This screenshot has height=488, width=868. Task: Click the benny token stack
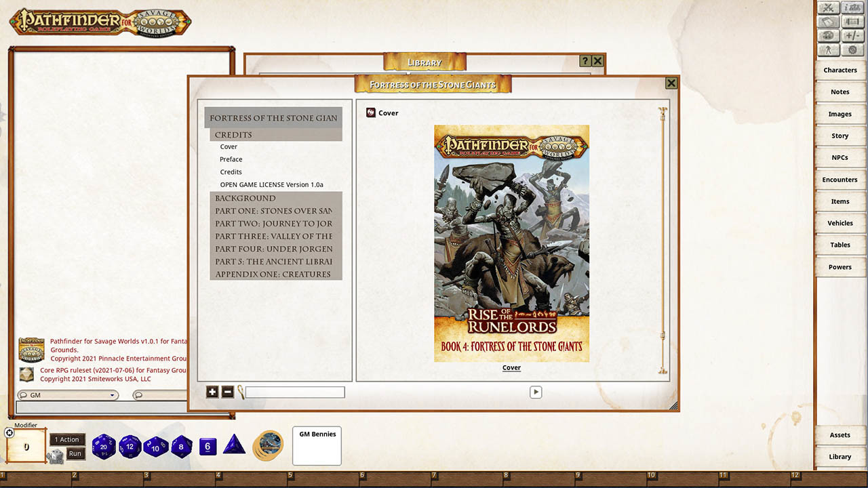point(269,445)
